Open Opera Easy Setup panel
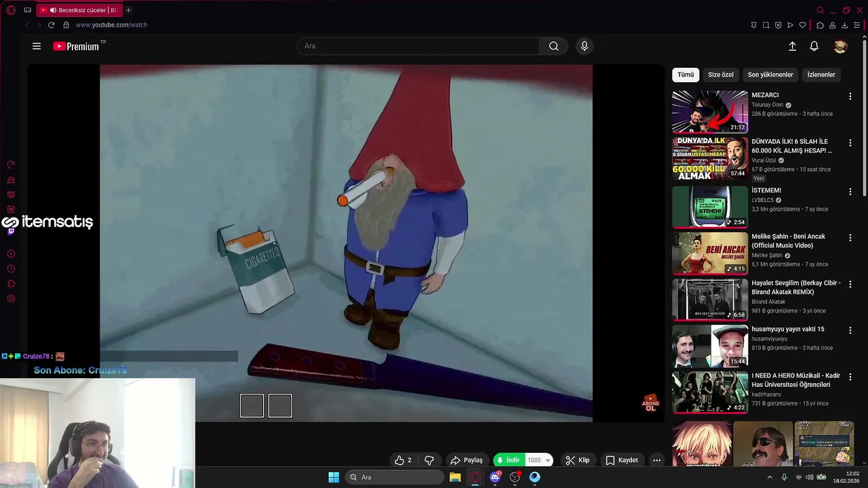Screen dimensions: 868x488 point(857,25)
